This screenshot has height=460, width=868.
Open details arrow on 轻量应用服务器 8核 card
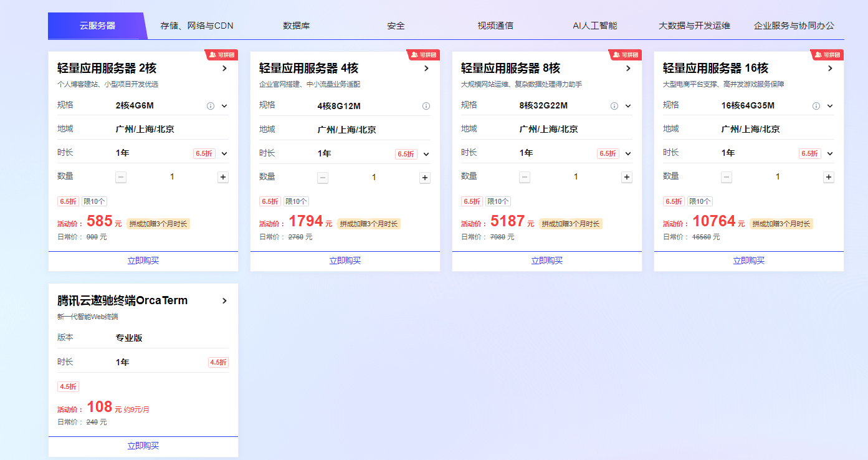tap(628, 69)
